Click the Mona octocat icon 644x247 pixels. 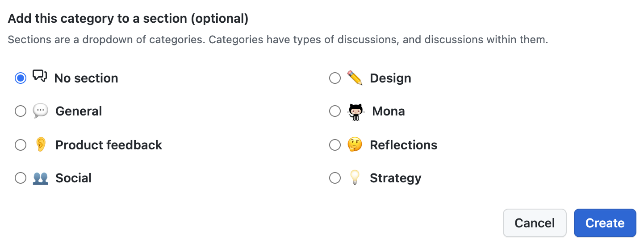click(355, 111)
